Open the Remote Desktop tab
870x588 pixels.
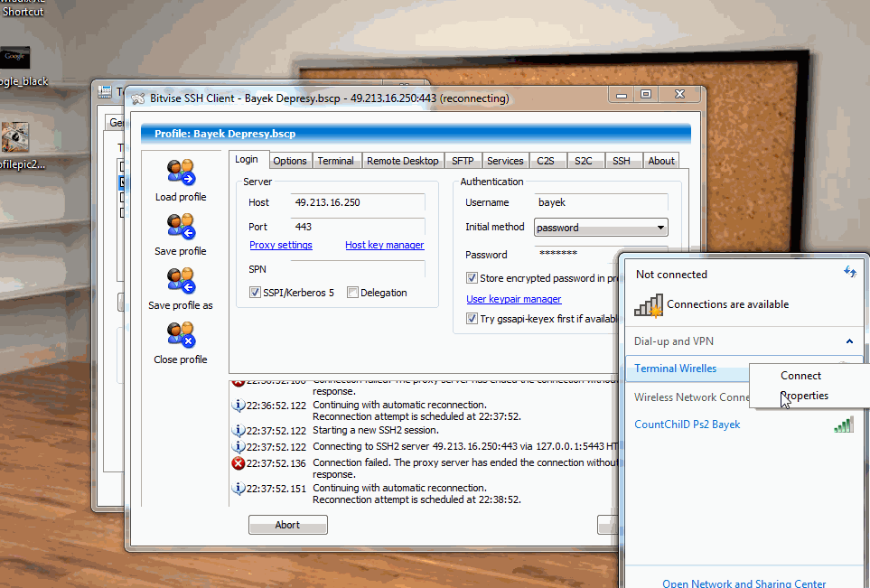point(403,161)
